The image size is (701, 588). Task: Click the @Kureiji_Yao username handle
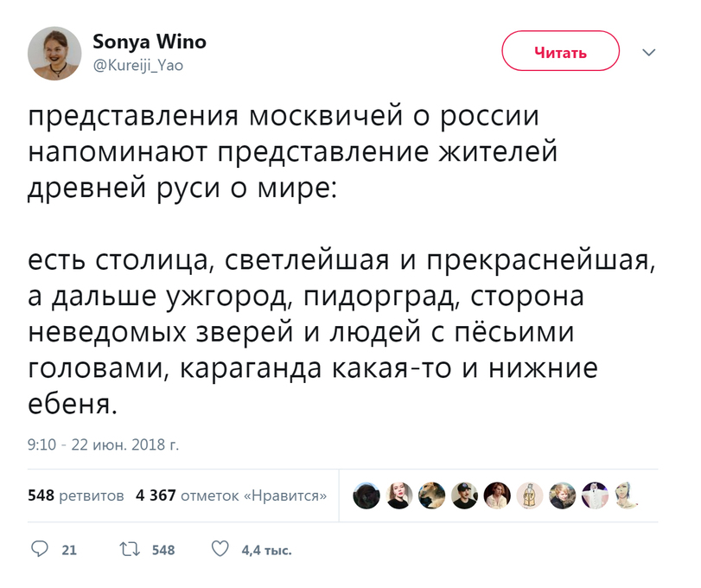point(137,63)
